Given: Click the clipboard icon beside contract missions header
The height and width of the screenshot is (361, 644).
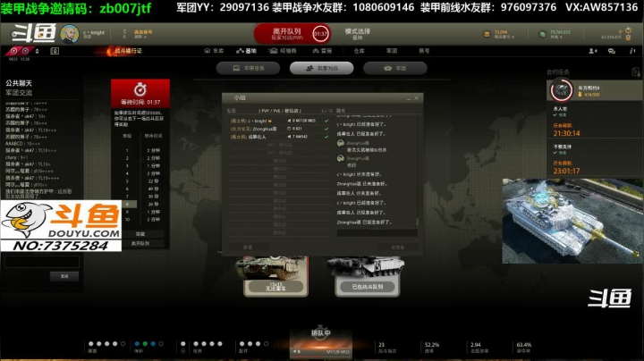Looking at the screenshot, I should [x=635, y=72].
